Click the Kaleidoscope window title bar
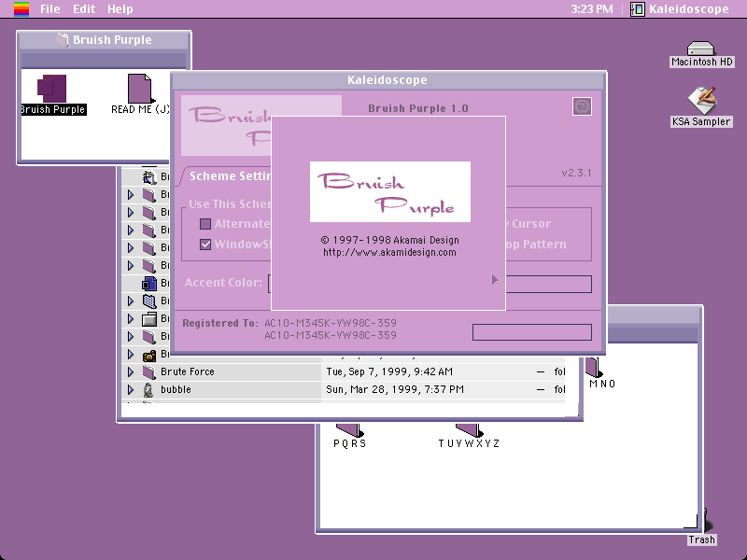Viewport: 747px width, 560px height. [x=388, y=80]
